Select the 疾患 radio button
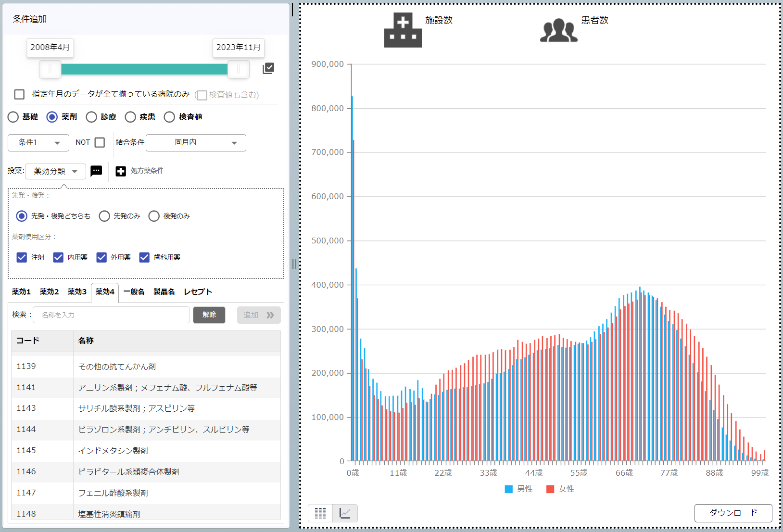The width and height of the screenshot is (783, 532). [130, 117]
